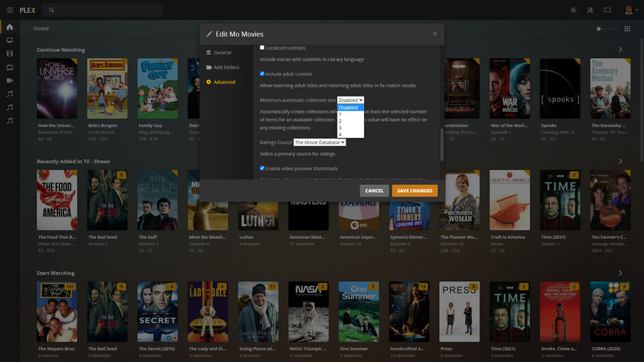Open Bob's Burgers title link
Viewport: 644px width, 362px height.
(x=102, y=125)
